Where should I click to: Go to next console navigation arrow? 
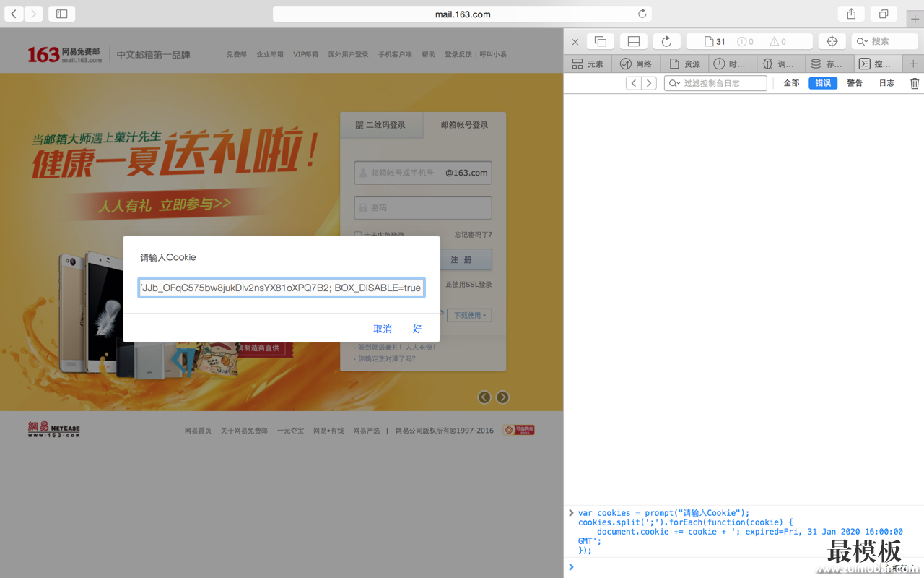649,83
